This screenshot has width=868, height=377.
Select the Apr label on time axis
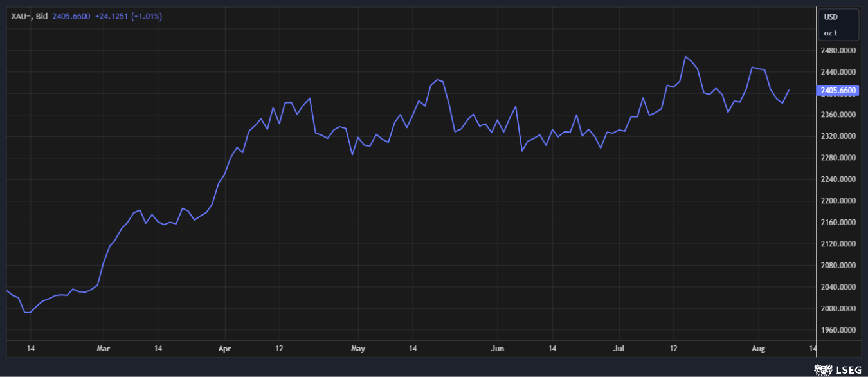[x=225, y=349]
